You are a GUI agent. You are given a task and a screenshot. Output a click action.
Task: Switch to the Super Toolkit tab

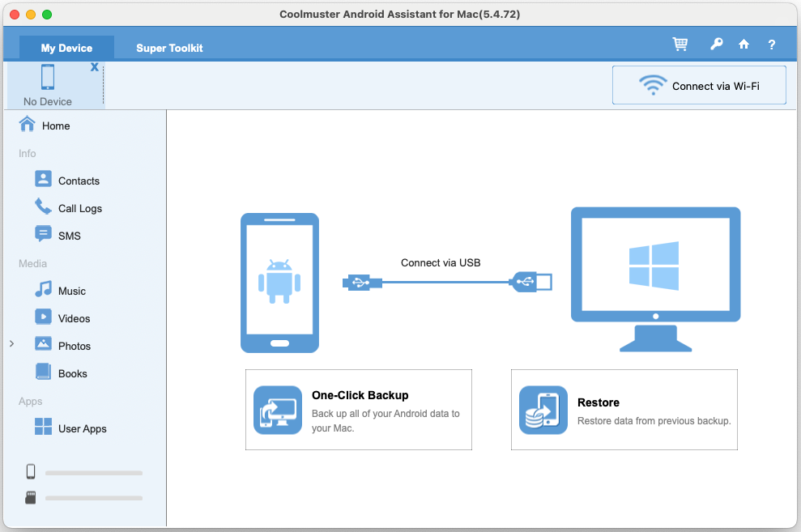click(169, 48)
